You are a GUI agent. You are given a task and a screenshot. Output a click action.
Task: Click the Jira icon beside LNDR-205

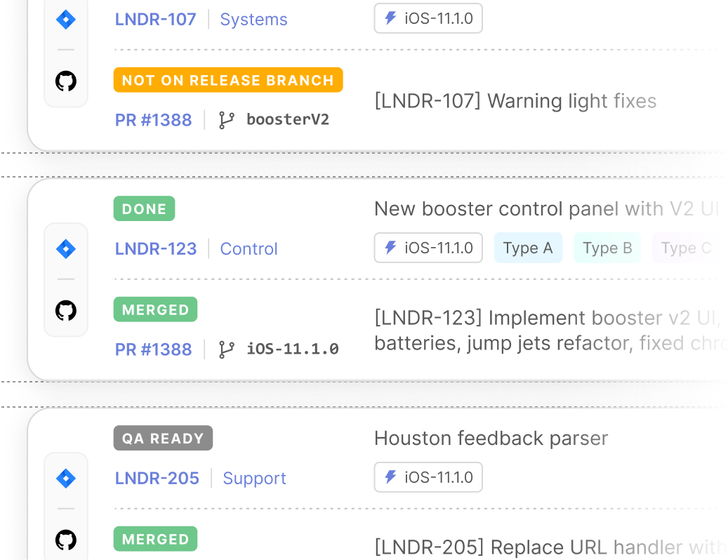(x=66, y=479)
